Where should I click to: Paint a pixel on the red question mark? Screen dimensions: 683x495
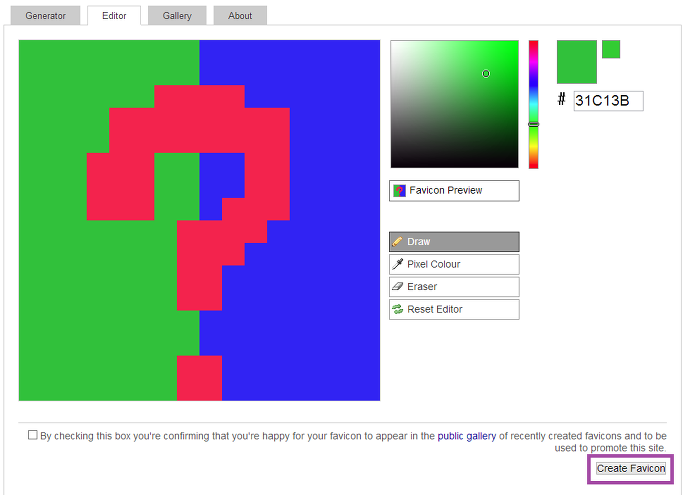[199, 130]
